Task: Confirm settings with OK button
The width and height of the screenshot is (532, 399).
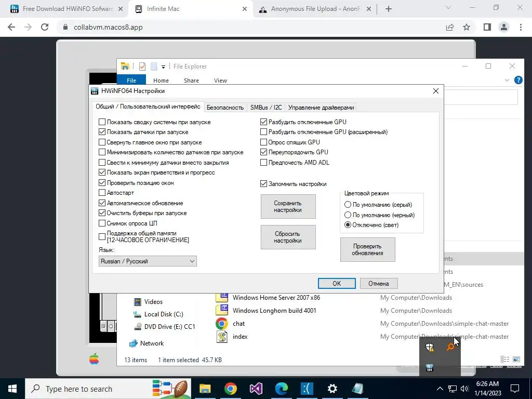Action: pos(337,283)
